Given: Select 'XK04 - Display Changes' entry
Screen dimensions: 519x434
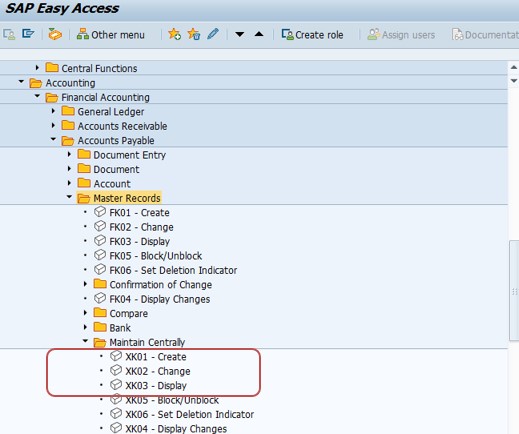Looking at the screenshot, I should pos(176,429).
